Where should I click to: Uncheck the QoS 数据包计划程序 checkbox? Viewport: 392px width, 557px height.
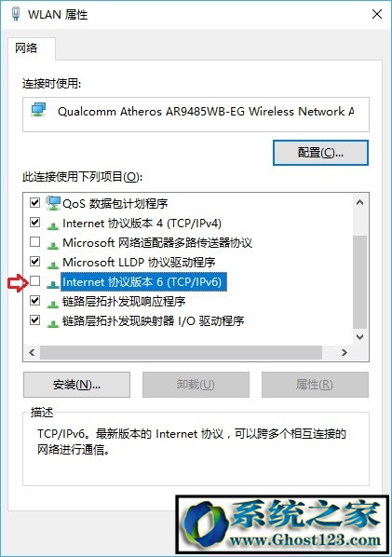[x=34, y=203]
